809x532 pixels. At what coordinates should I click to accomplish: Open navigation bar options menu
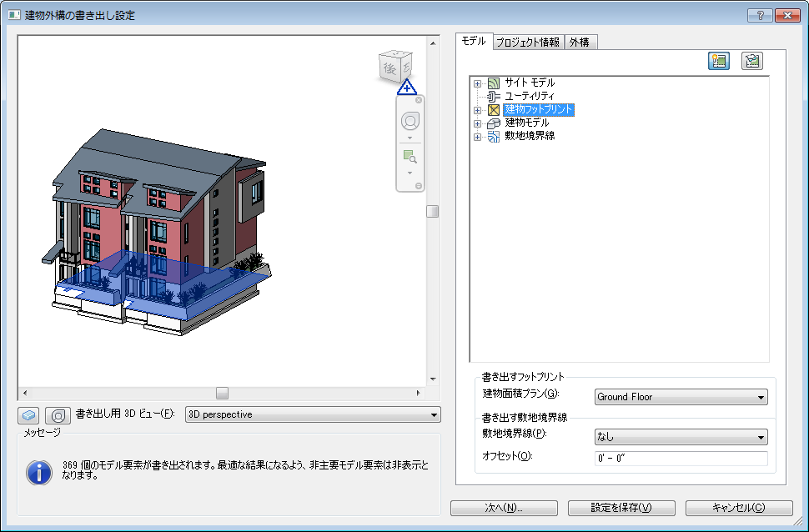pyautogui.click(x=419, y=186)
